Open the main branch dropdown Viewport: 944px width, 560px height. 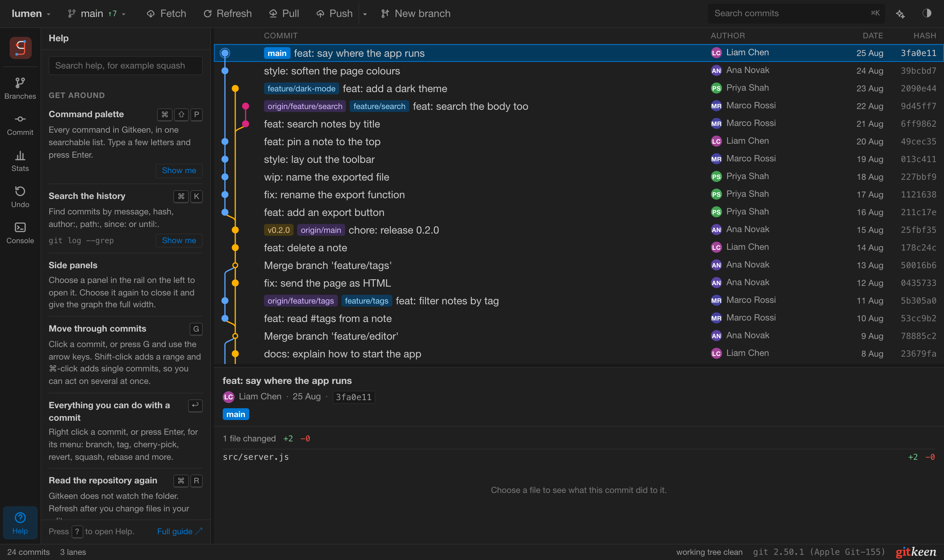[97, 14]
